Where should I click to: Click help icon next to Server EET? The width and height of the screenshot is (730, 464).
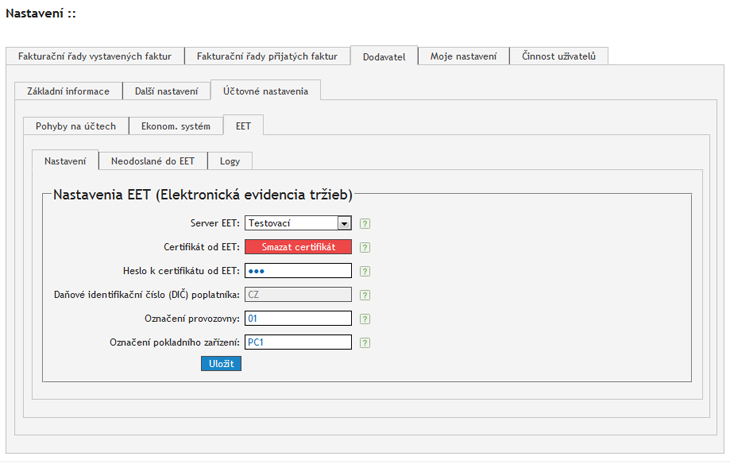coord(365,224)
